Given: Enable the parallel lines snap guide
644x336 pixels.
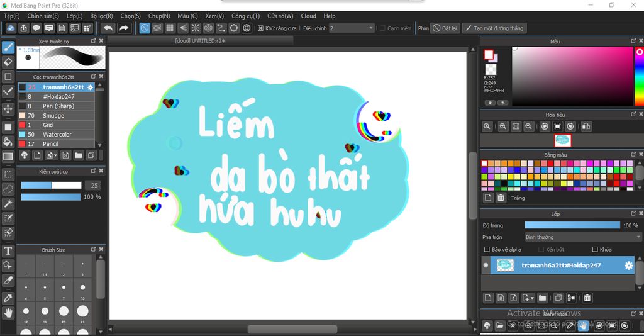Looking at the screenshot, I should pyautogui.click(x=157, y=28).
